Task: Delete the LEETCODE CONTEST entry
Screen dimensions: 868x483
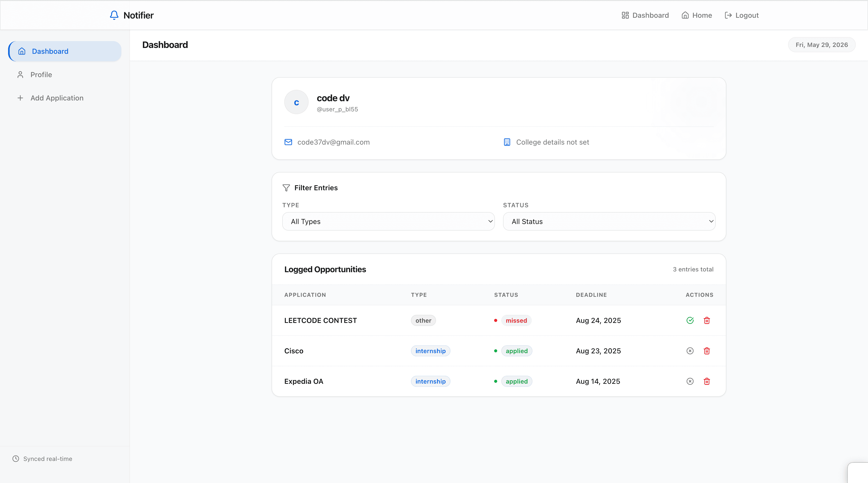Action: pos(707,320)
